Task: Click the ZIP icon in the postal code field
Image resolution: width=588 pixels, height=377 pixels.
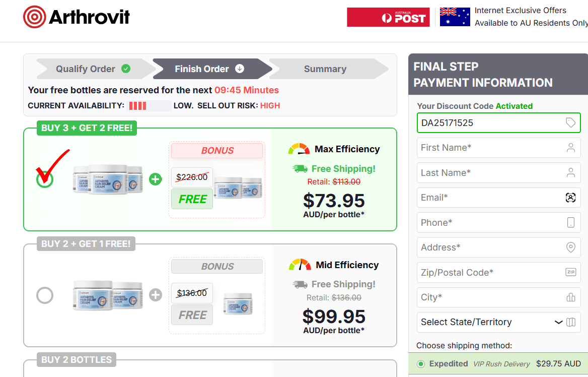Action: tap(570, 272)
